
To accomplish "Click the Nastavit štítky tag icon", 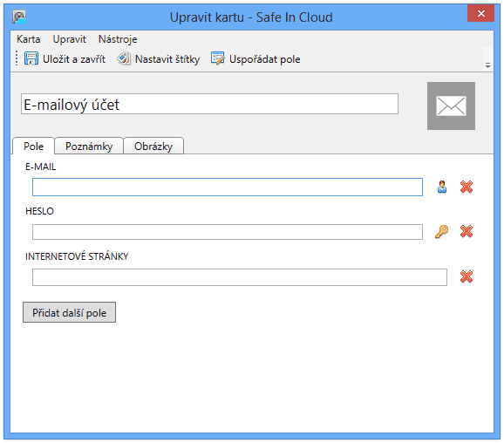I will (124, 58).
